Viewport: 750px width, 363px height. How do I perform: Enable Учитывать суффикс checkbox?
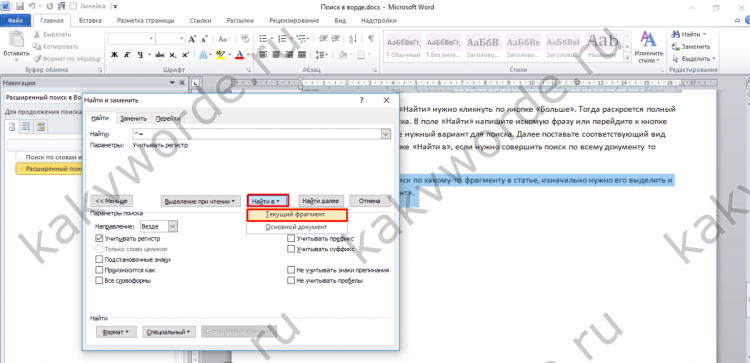[x=291, y=249]
